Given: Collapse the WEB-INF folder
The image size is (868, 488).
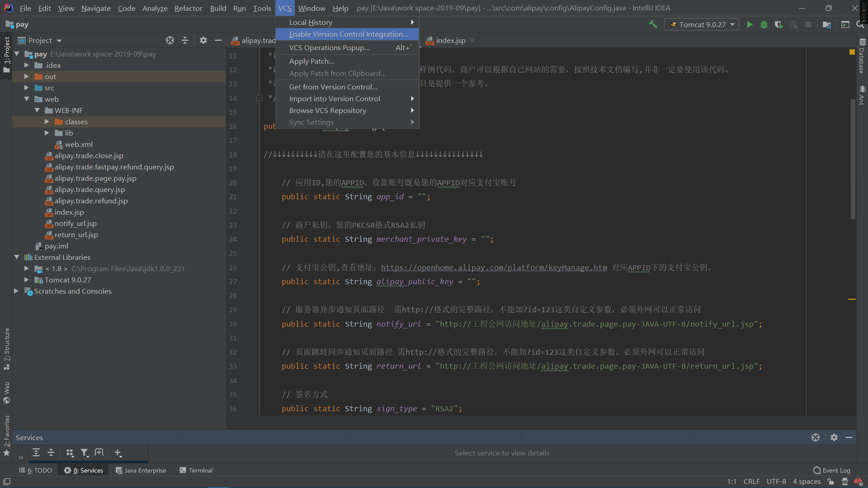Looking at the screenshot, I should coord(37,110).
